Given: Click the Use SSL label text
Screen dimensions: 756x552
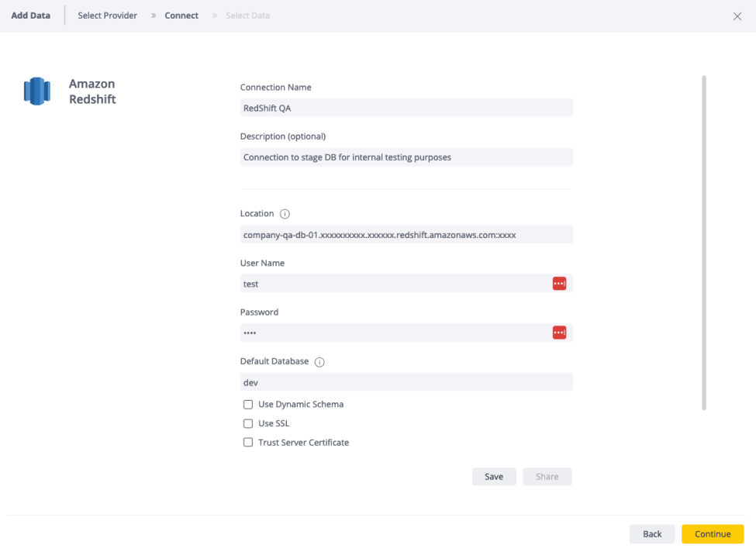Looking at the screenshot, I should (x=274, y=423).
